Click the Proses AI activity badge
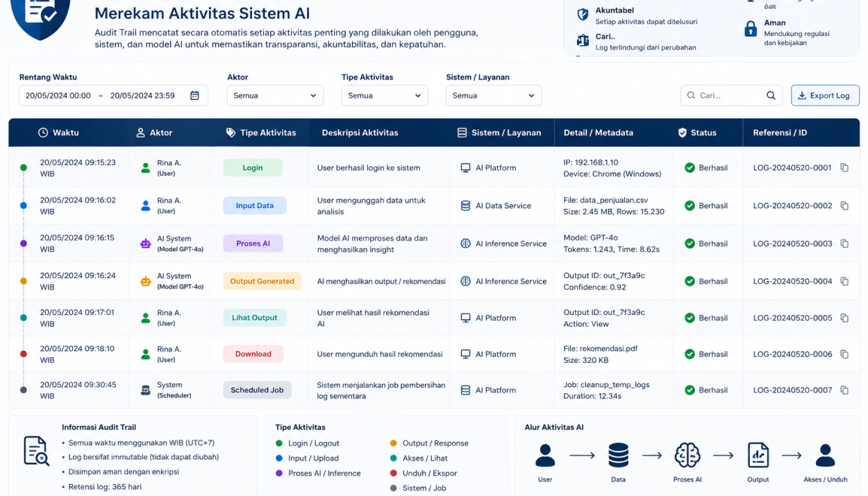 tap(253, 243)
